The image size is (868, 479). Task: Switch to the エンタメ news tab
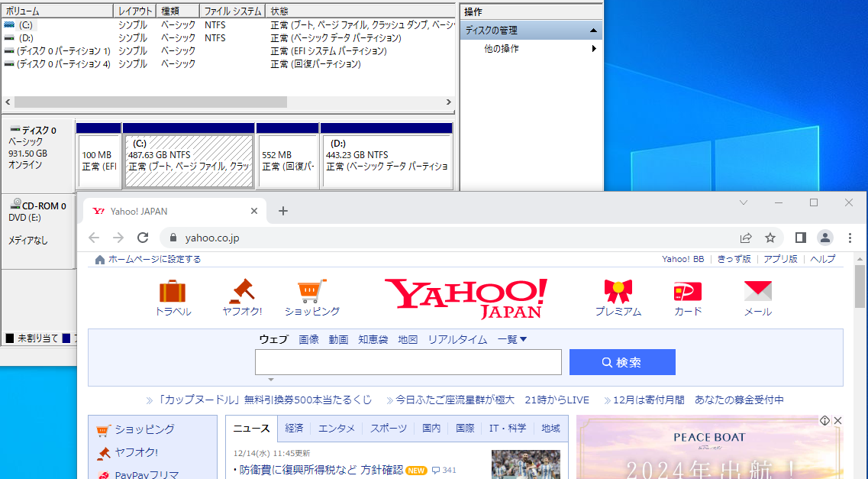pos(337,428)
